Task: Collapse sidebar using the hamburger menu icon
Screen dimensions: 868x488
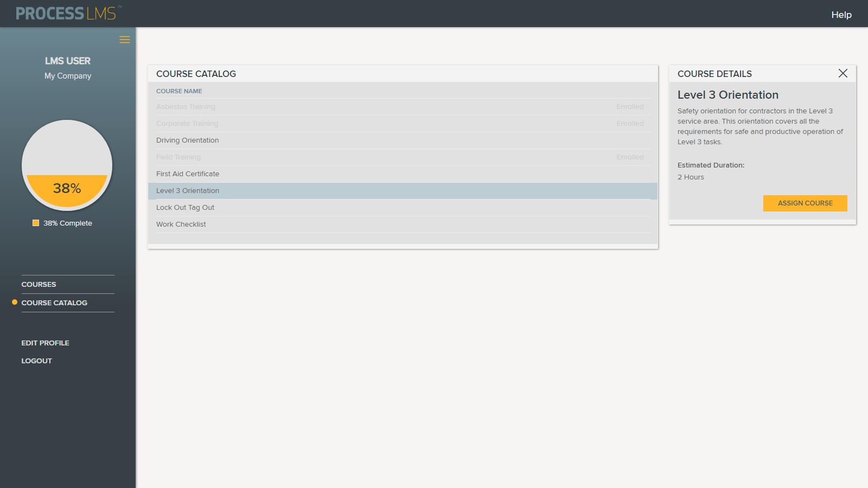Action: click(125, 40)
